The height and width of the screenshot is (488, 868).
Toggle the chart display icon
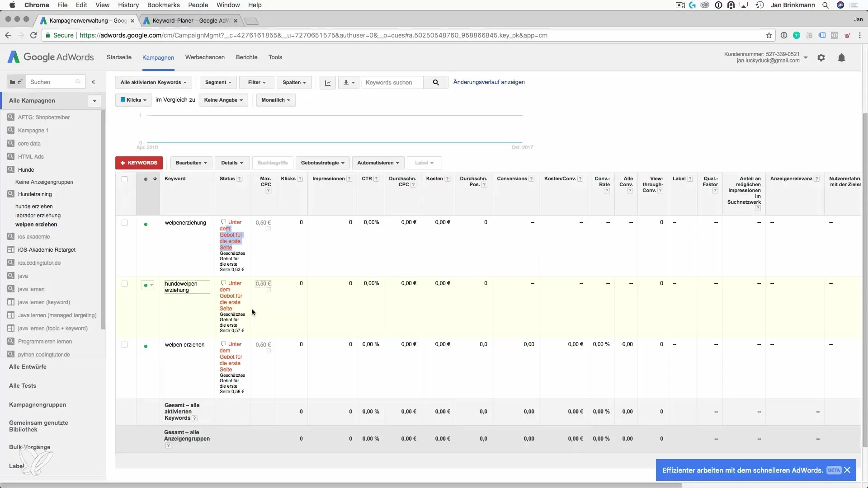point(328,82)
